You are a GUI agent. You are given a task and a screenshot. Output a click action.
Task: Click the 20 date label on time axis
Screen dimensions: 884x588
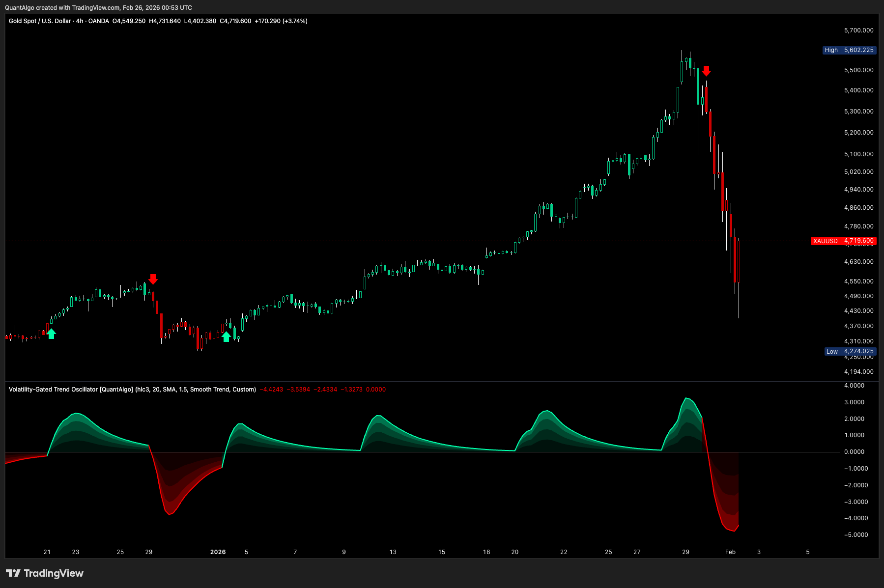pos(515,552)
